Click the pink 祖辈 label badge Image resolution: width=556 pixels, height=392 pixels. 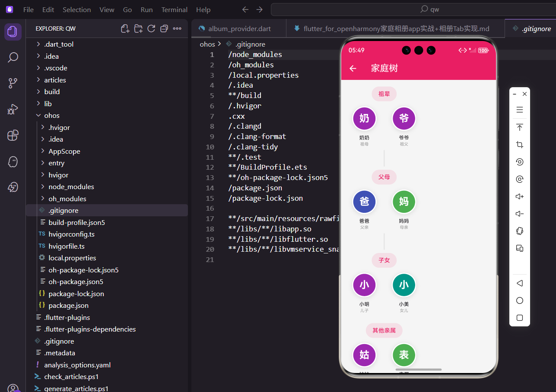tap(384, 94)
